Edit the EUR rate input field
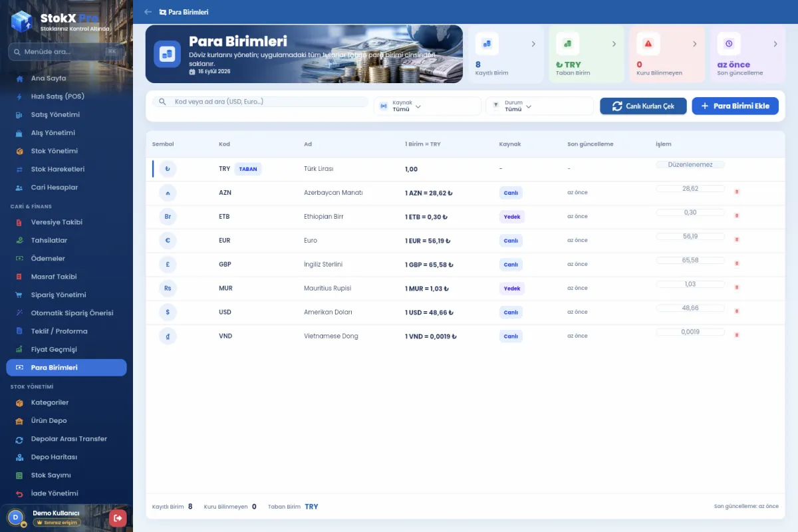This screenshot has height=532, width=798. point(690,236)
